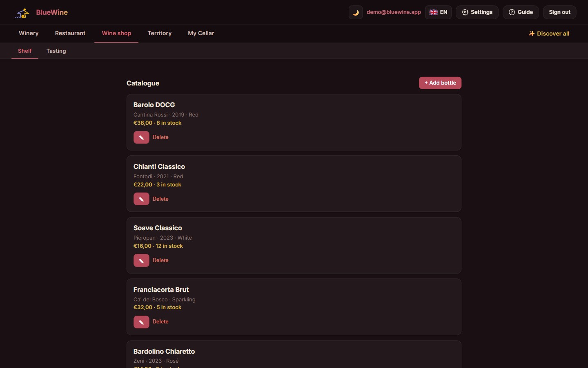Open the Guide help button
This screenshot has width=588, height=368.
click(521, 12)
